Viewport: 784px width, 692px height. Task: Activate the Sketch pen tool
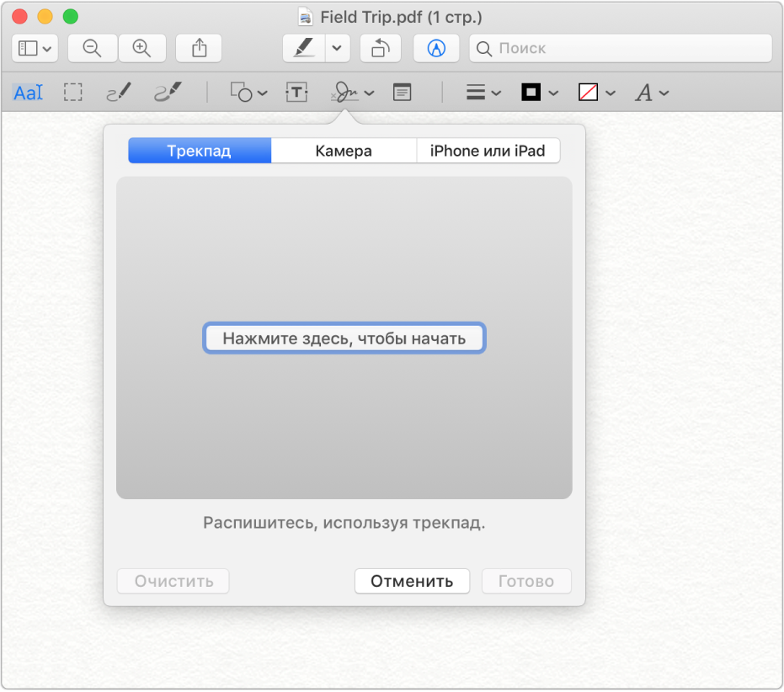click(x=119, y=93)
